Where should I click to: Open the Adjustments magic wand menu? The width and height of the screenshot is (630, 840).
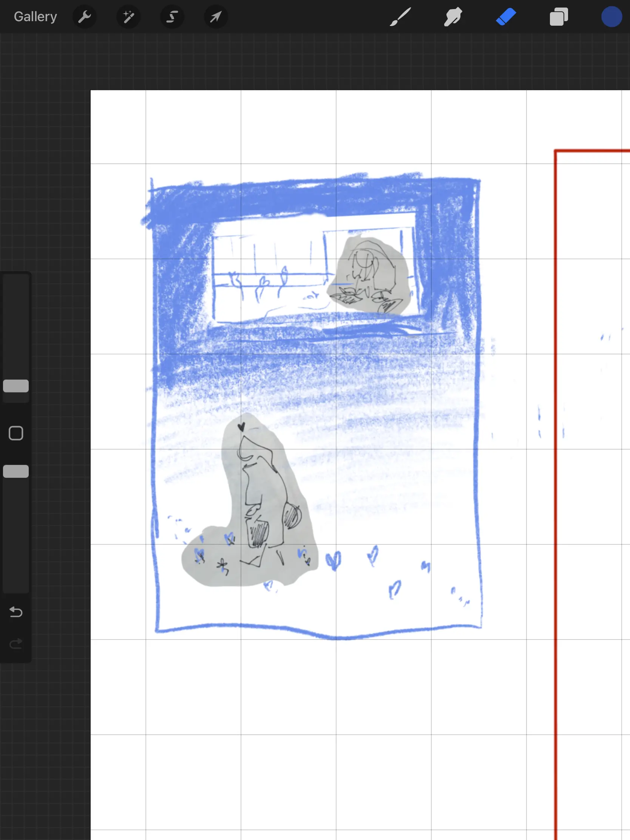(128, 17)
